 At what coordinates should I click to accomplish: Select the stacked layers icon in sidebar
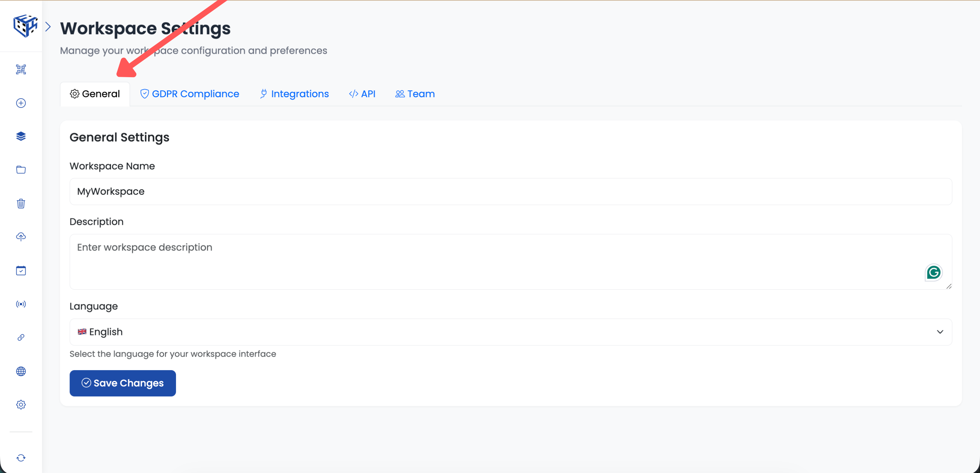click(x=21, y=136)
